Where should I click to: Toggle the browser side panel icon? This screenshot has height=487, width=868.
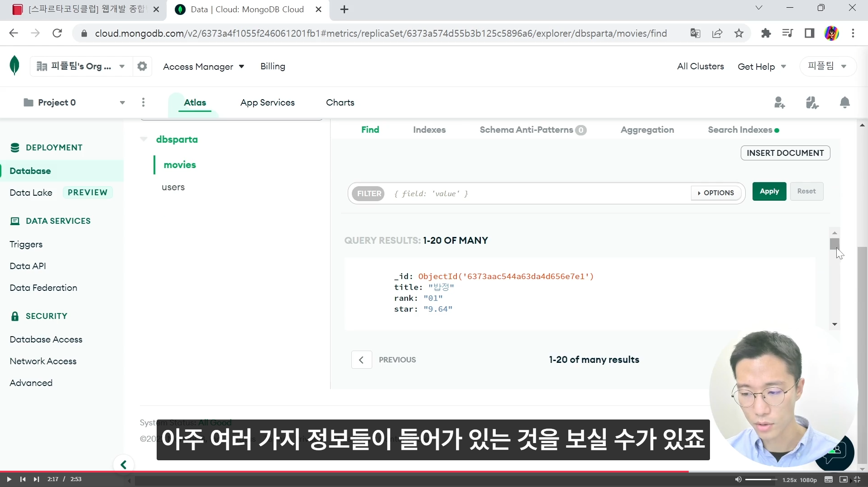(809, 33)
